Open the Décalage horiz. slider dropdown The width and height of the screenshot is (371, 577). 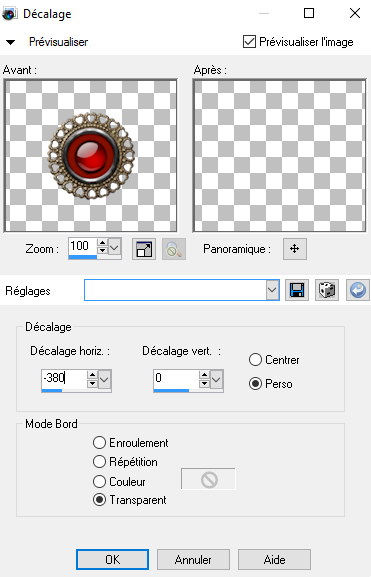click(x=105, y=379)
